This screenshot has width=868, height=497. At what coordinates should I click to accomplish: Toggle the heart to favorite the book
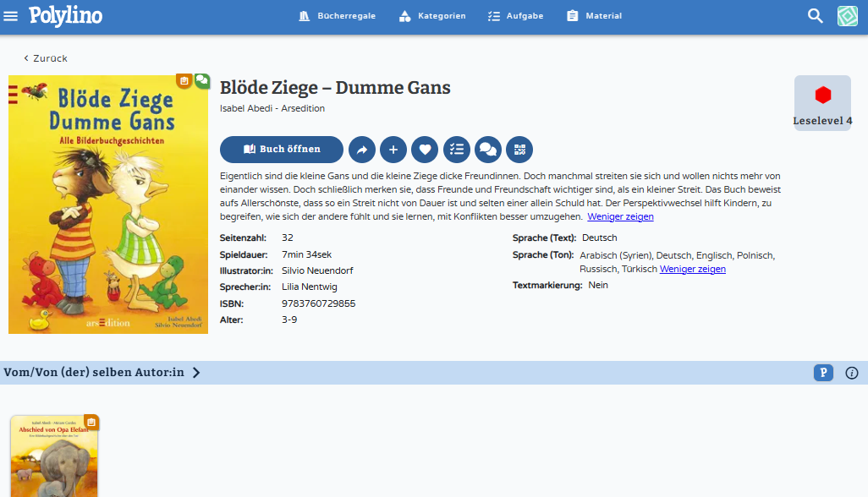point(425,150)
